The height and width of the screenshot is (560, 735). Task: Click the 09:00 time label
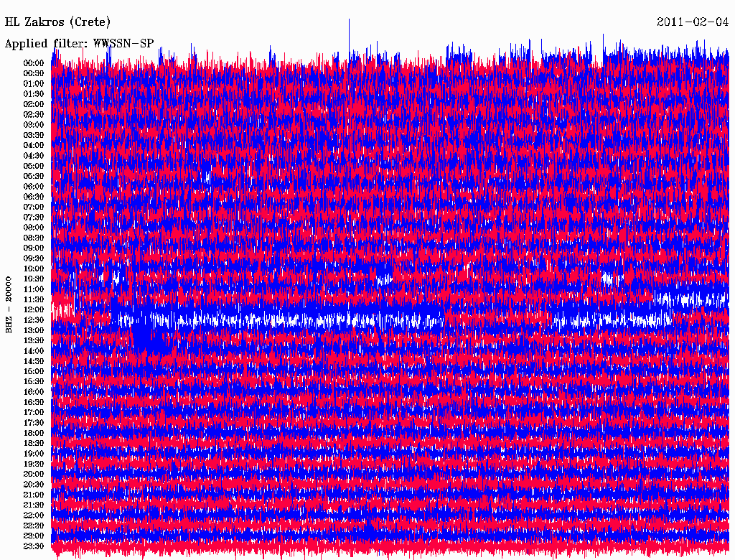(34, 248)
